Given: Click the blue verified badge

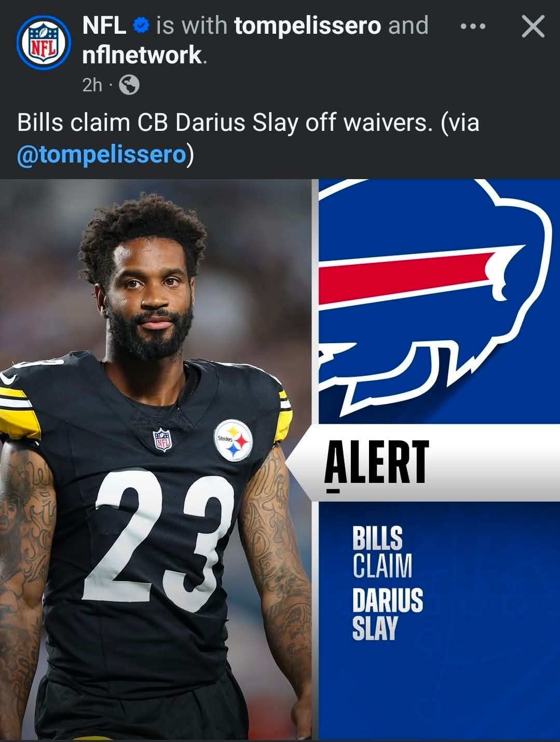Looking at the screenshot, I should pos(141,25).
